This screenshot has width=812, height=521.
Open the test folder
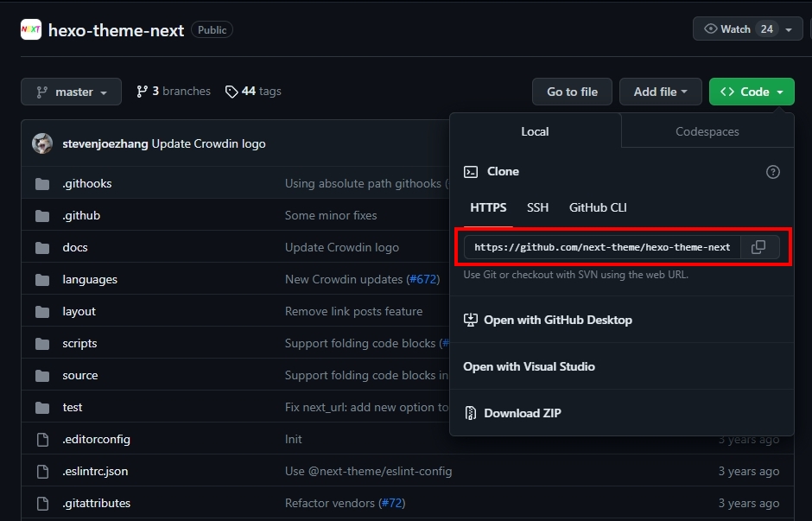73,408
